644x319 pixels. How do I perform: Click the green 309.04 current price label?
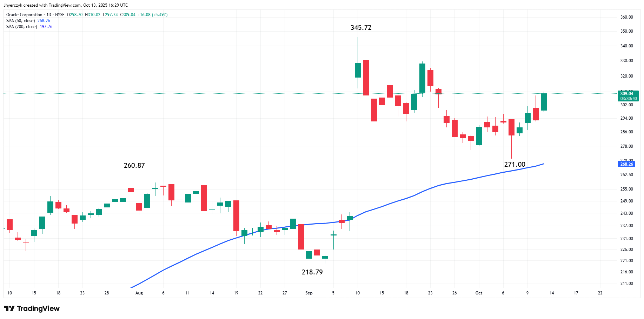pos(628,96)
